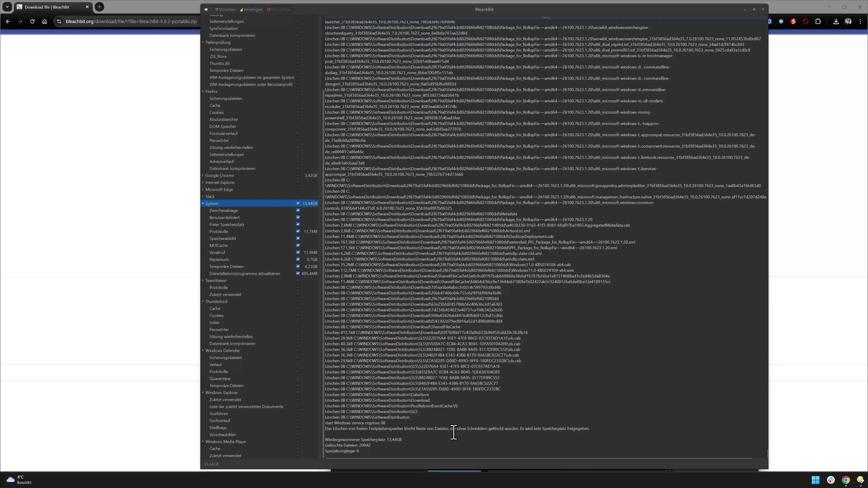Select the Download file BleachBit tab
Viewport: 868px width, 488px height.
pyautogui.click(x=47, y=7)
